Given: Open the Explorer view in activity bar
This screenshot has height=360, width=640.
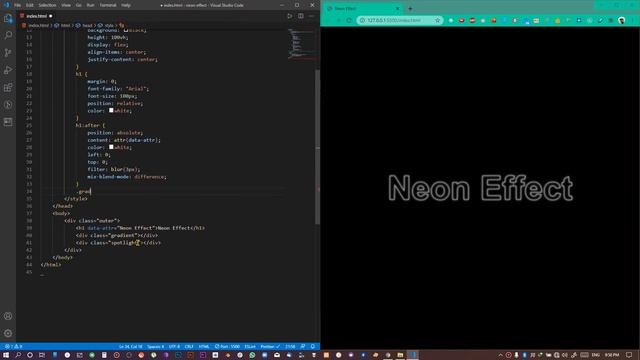Looking at the screenshot, I should [x=8, y=18].
